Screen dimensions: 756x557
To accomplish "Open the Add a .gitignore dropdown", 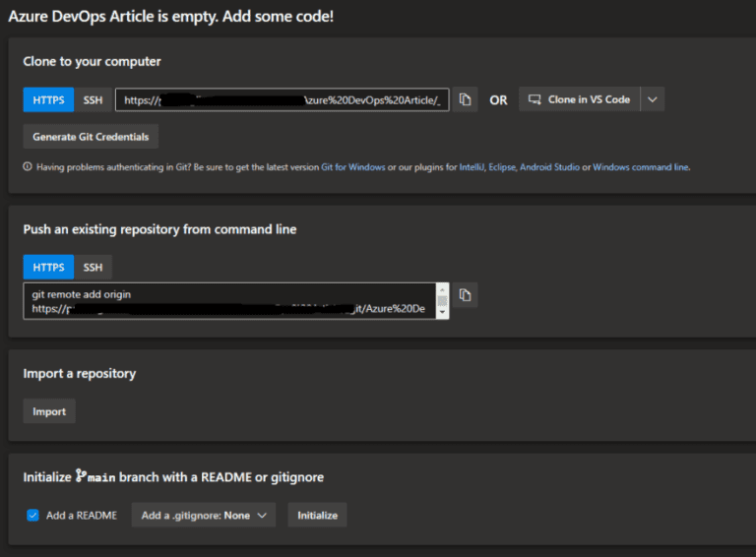I will pyautogui.click(x=204, y=515).
